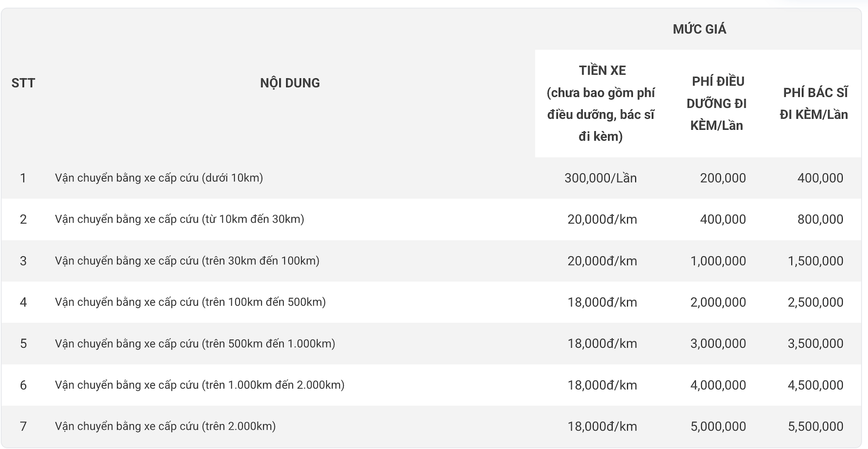868x449 pixels.
Task: Click the 300,000/Lần price cell
Action: pos(600,178)
